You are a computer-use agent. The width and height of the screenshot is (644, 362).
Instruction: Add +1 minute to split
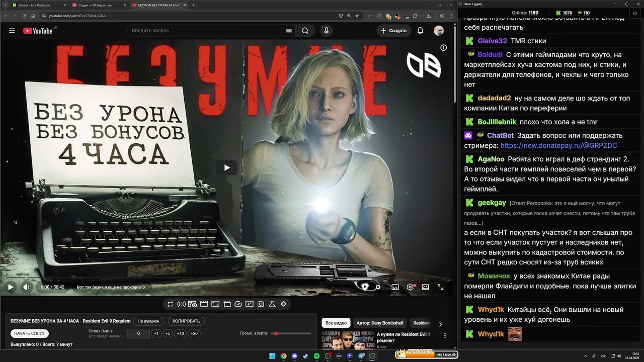(156, 333)
